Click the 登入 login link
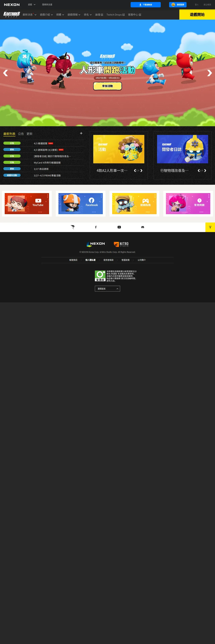 (x=197, y=5)
